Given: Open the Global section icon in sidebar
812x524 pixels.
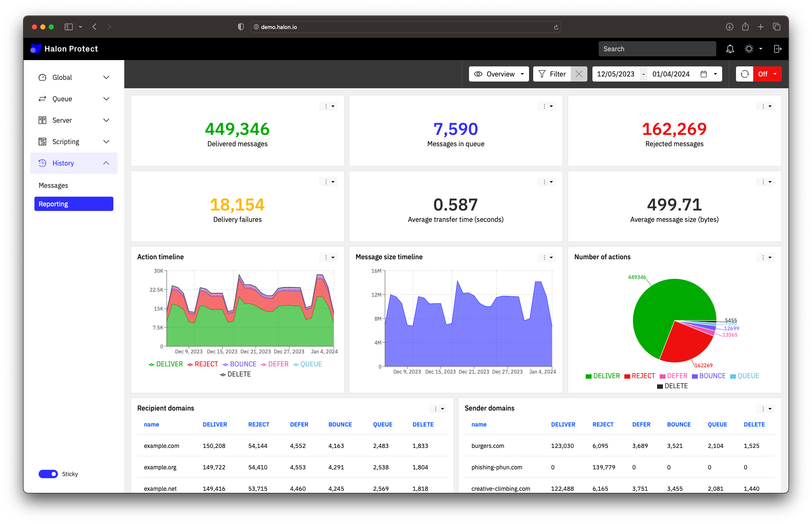Looking at the screenshot, I should coord(42,77).
